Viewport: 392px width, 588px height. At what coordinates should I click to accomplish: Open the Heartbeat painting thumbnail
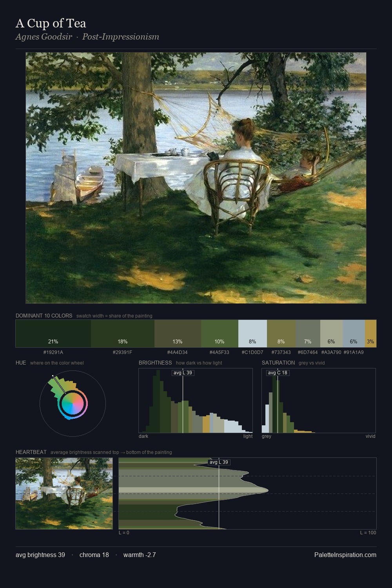coord(64,494)
